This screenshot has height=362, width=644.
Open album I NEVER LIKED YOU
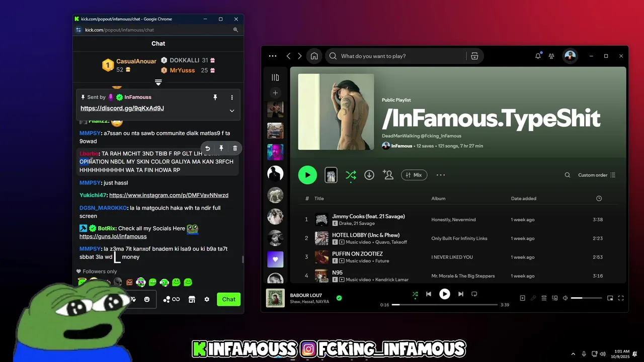click(x=452, y=257)
